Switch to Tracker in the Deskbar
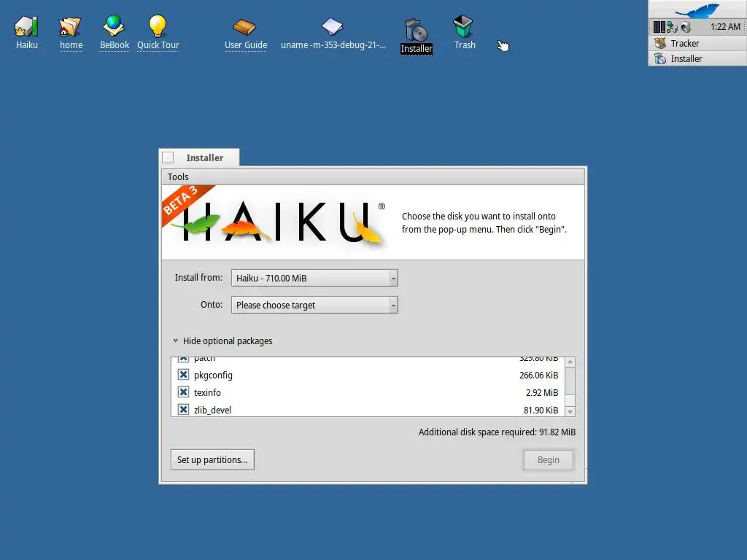Screen dimensions: 747x560 [x=697, y=43]
